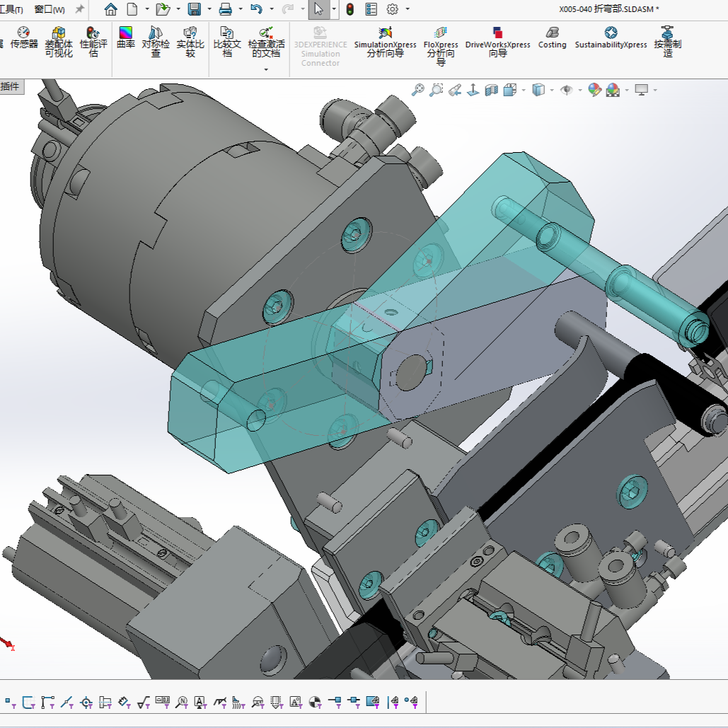Screen dimensions: 728x728
Task: Expand the Display Style dropdown arrow
Action: 552,90
